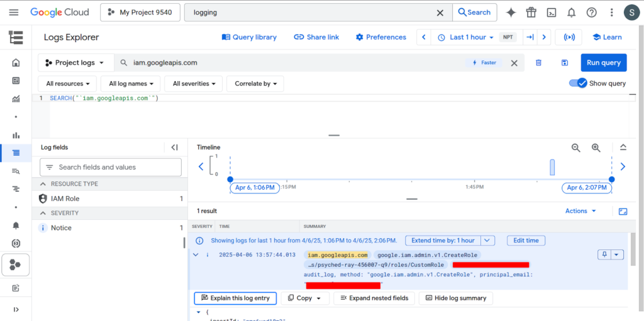Open Metrics explorer chart icon in sidebar

tap(16, 99)
